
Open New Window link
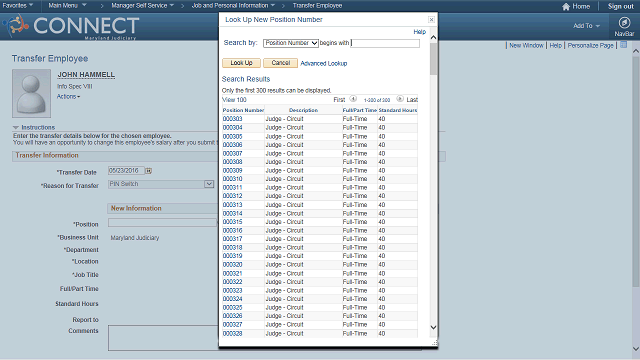(526, 45)
